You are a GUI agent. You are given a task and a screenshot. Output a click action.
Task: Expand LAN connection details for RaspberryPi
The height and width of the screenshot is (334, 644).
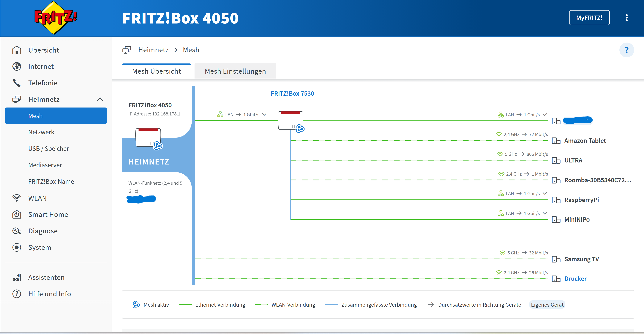coord(545,194)
